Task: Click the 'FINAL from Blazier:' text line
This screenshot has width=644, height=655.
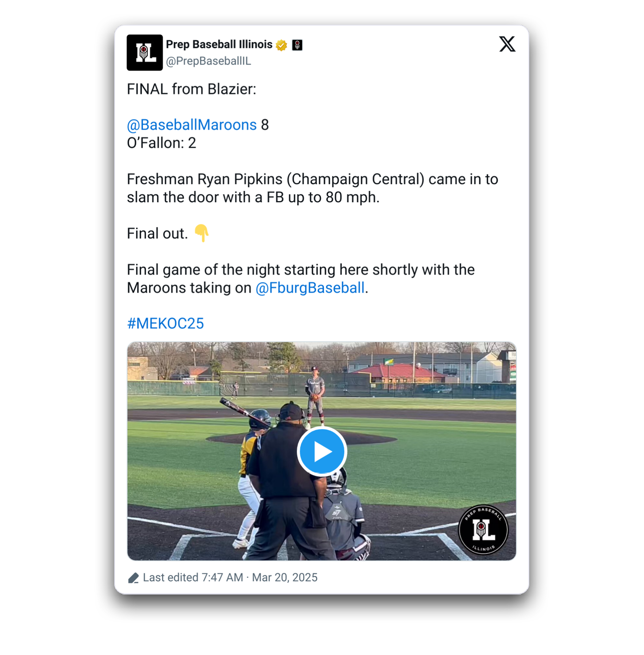Action: pyautogui.click(x=191, y=89)
